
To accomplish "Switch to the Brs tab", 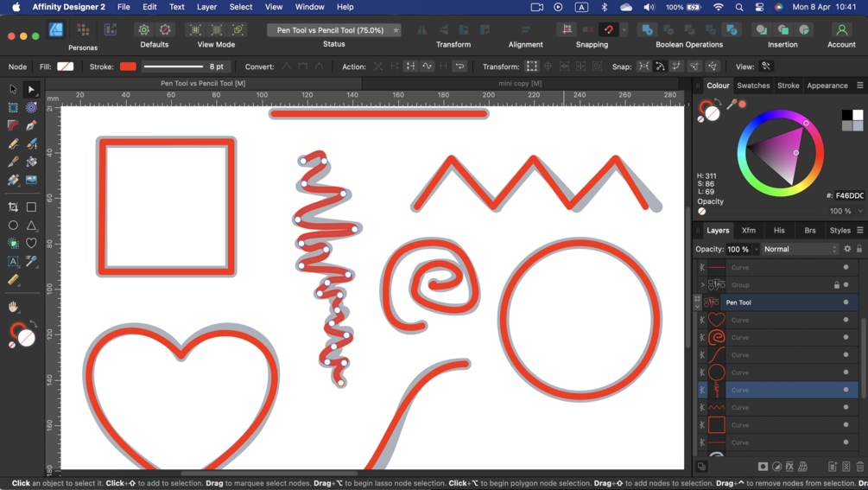I will (810, 231).
